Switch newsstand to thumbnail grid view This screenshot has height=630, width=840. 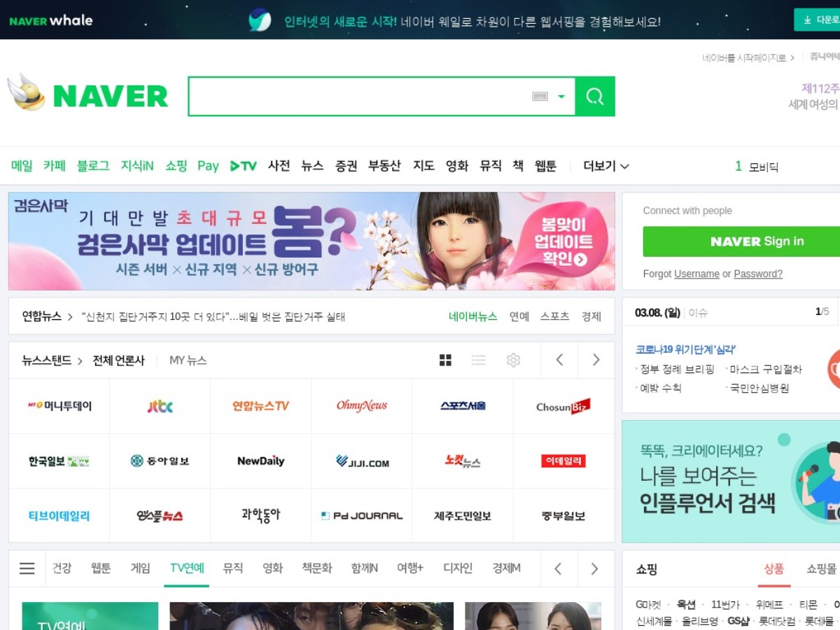(445, 360)
